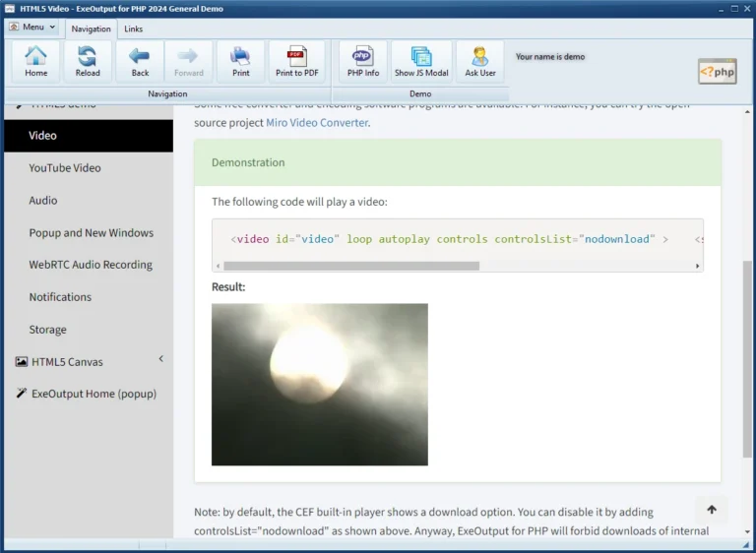This screenshot has height=553, width=756.
Task: Open the Menu dropdown
Action: point(33,28)
